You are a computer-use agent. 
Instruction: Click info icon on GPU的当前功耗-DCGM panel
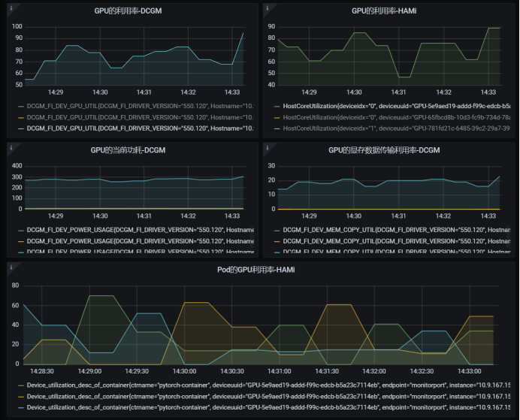(11, 147)
